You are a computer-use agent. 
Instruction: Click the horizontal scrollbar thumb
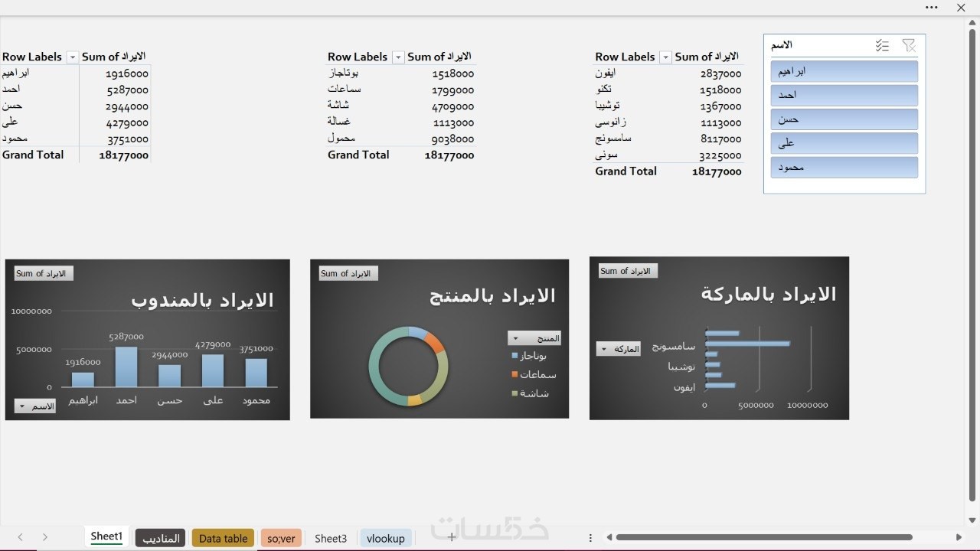pos(764,538)
